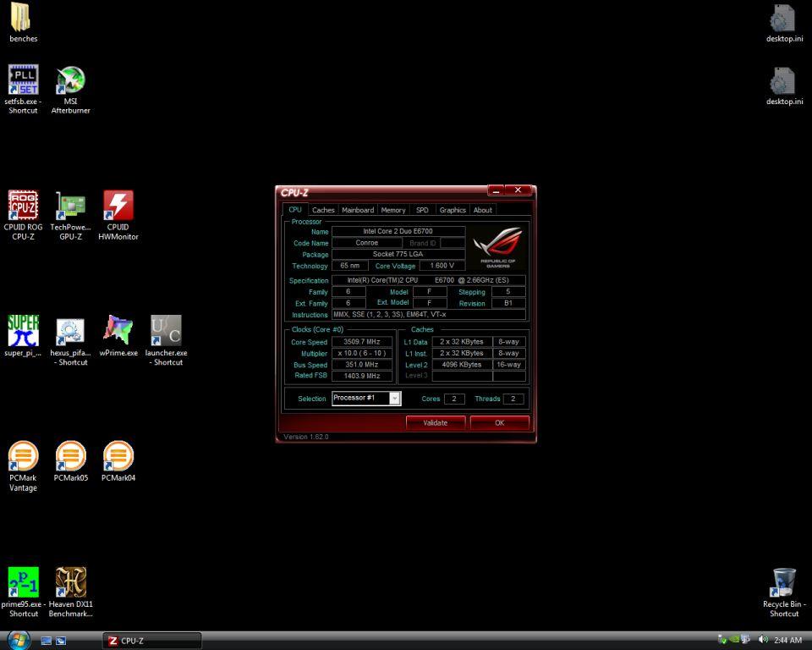Click the Core Speed value '3509.7 MHz'
This screenshot has height=650, width=812.
point(361,342)
